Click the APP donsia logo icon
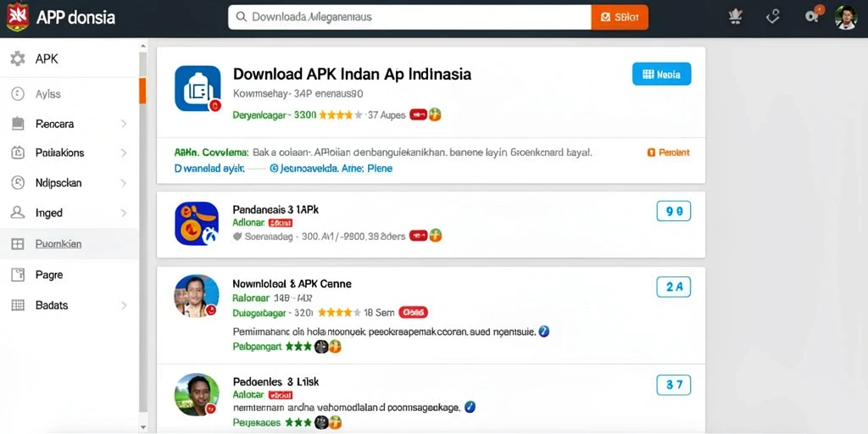This screenshot has height=434, width=868. 17,17
